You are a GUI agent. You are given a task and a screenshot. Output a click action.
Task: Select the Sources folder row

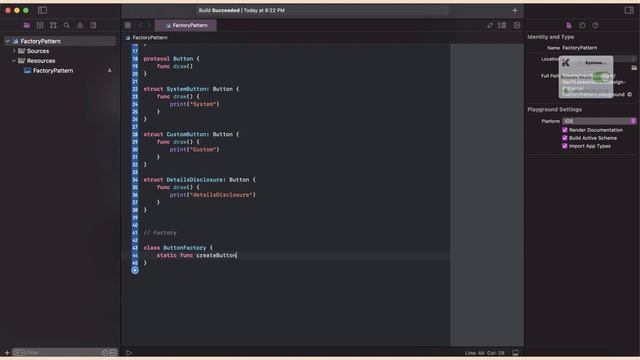[x=60, y=51]
